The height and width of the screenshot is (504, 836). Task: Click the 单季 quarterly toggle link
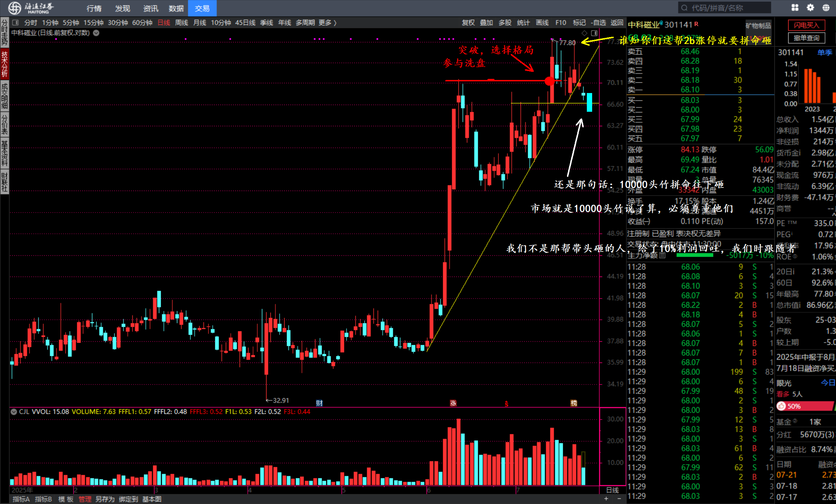point(825,52)
